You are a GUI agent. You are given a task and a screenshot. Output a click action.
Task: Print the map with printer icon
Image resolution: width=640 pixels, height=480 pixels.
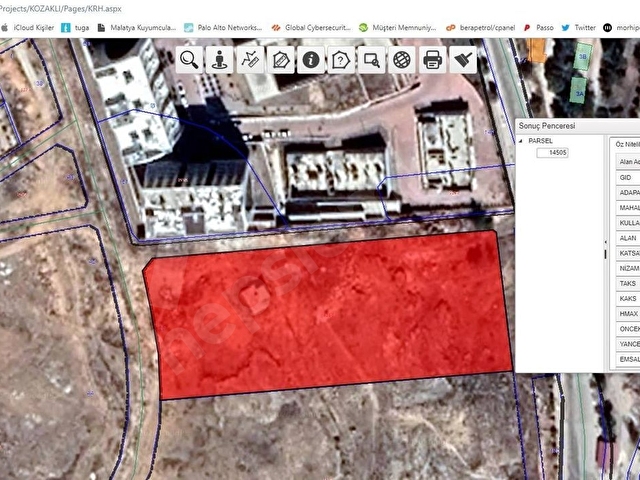pyautogui.click(x=432, y=60)
